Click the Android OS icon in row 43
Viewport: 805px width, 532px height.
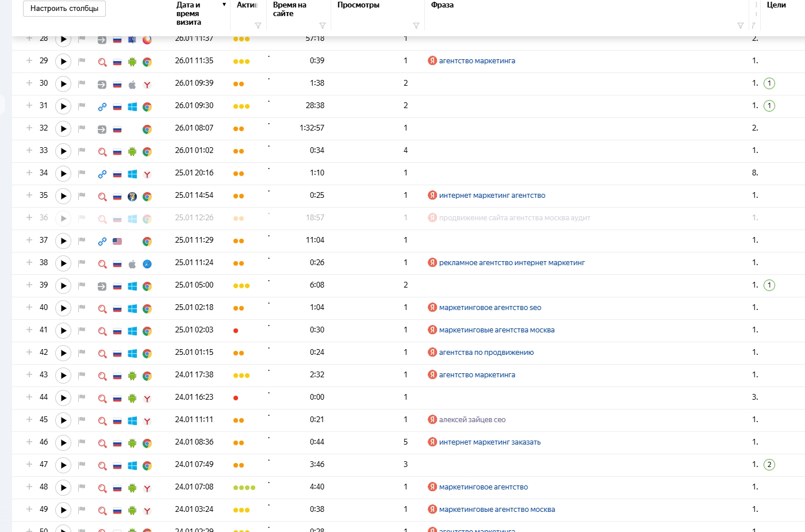point(132,376)
